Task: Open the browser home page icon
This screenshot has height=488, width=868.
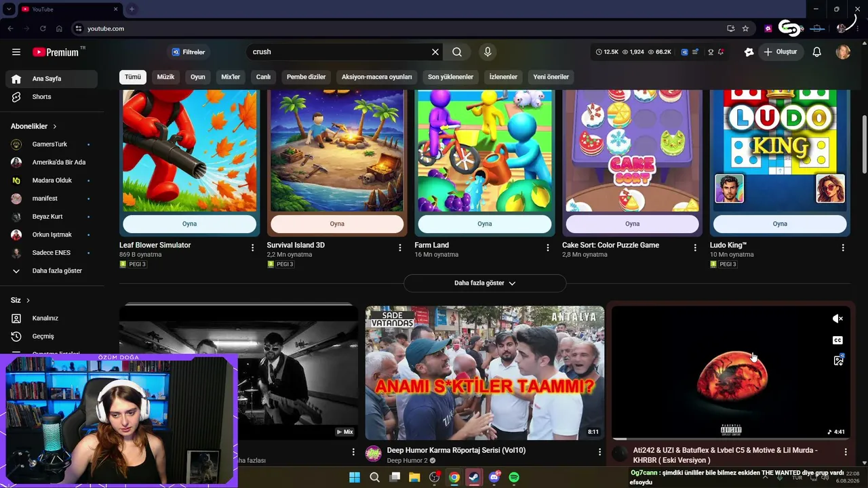Action: pyautogui.click(x=59, y=28)
